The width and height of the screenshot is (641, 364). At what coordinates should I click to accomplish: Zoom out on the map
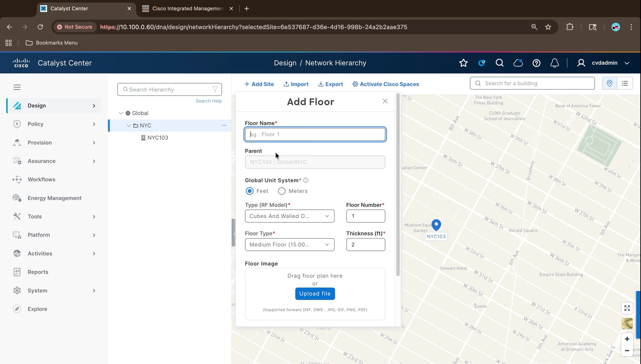coord(627,351)
